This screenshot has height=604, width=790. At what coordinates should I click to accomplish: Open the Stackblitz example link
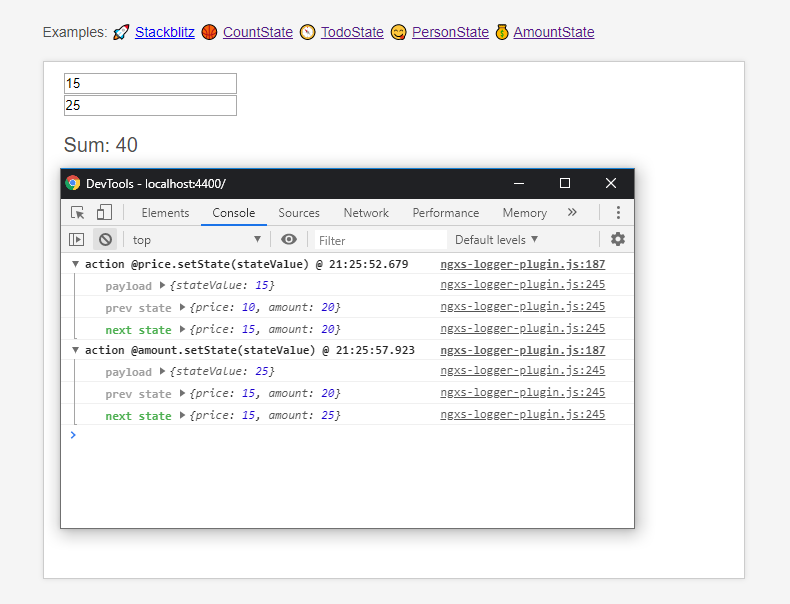click(x=165, y=32)
